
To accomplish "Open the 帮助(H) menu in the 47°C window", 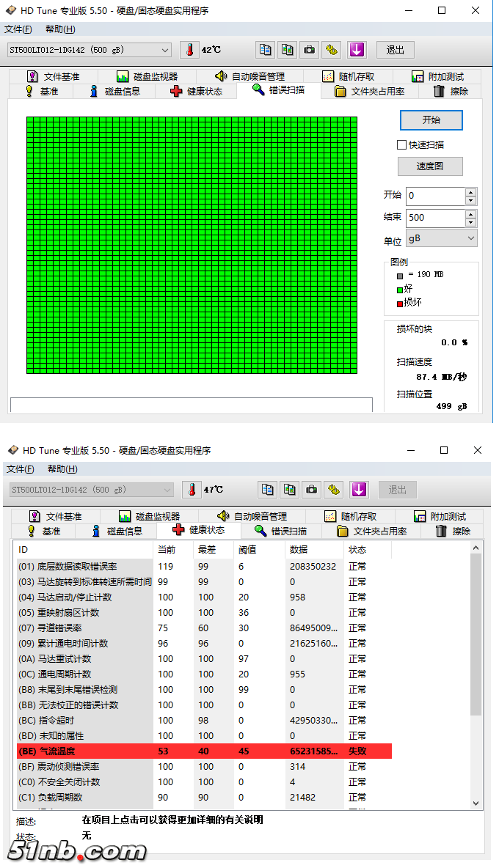I will [x=62, y=469].
